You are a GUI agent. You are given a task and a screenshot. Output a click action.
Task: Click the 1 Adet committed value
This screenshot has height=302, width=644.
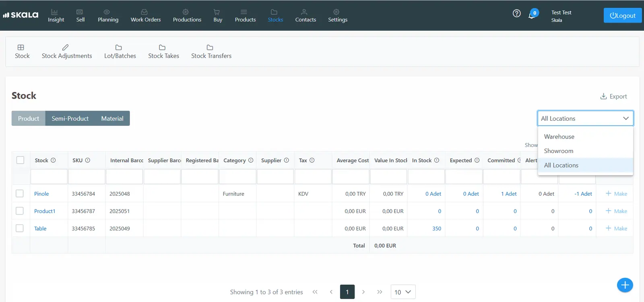(509, 194)
